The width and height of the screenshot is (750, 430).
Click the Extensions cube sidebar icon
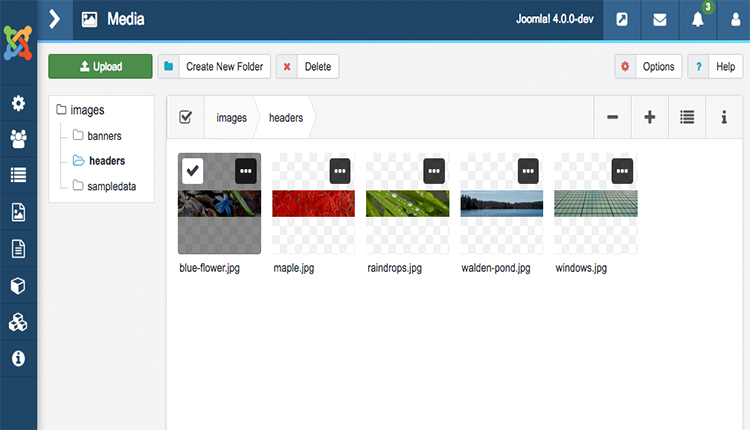(18, 286)
